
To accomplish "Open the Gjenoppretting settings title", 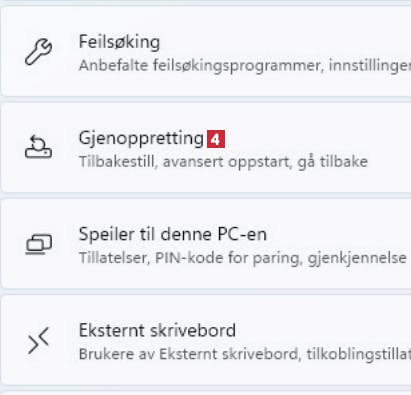I will 141,139.
